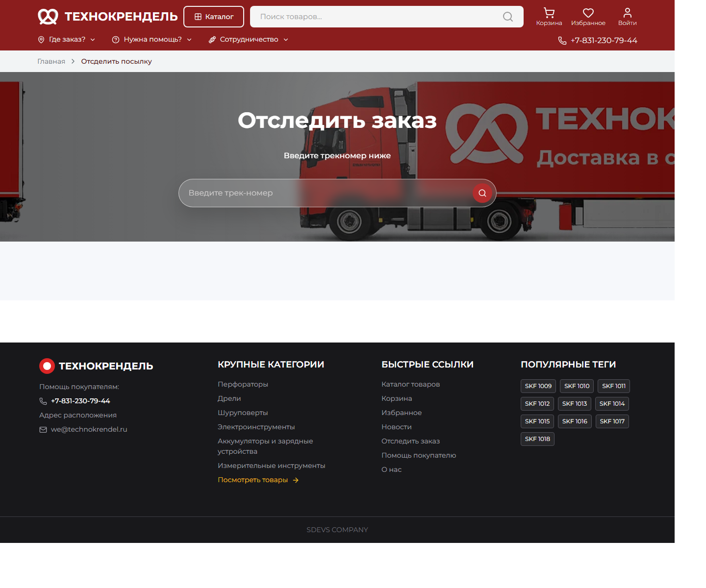Click the help question mark icon

pyautogui.click(x=116, y=40)
